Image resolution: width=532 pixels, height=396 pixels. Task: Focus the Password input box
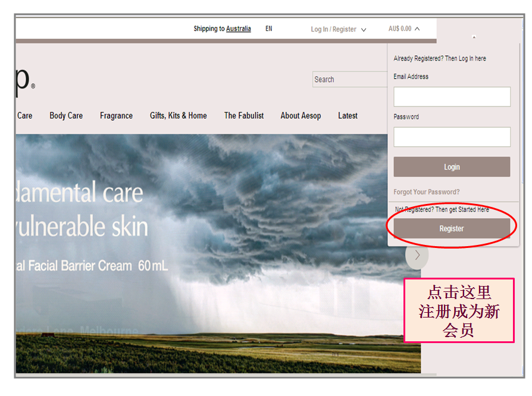click(x=452, y=137)
